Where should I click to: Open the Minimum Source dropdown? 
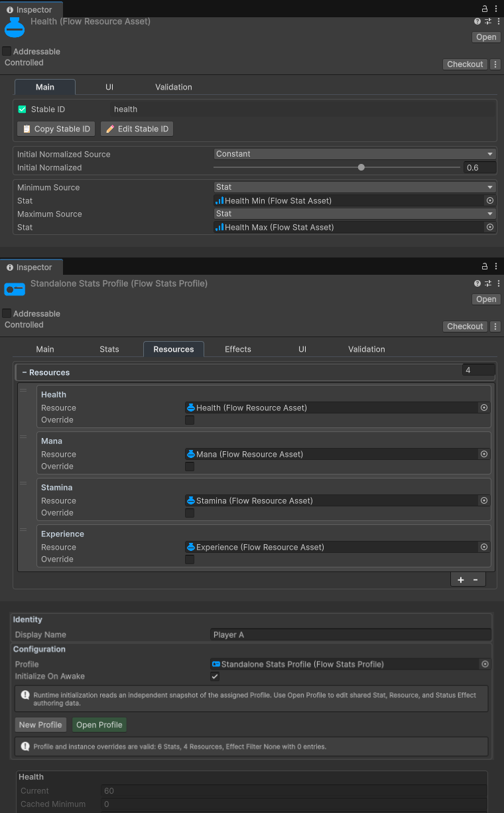[x=355, y=187]
